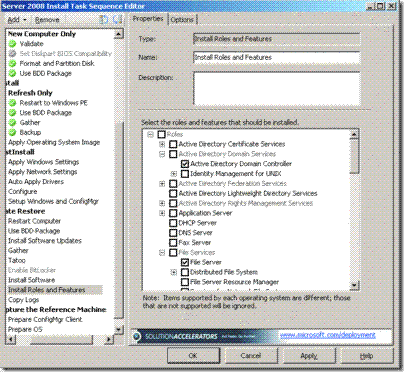Select the Install Software Updates step

tap(45, 241)
